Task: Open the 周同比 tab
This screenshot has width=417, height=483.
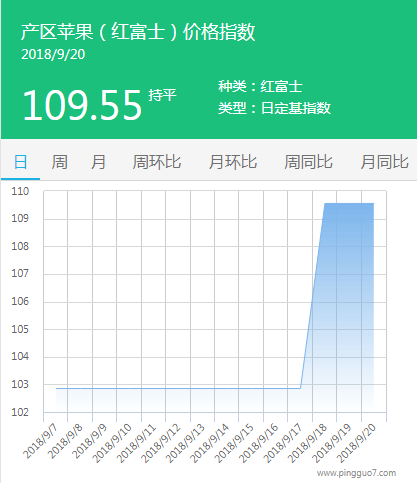Action: tap(308, 162)
